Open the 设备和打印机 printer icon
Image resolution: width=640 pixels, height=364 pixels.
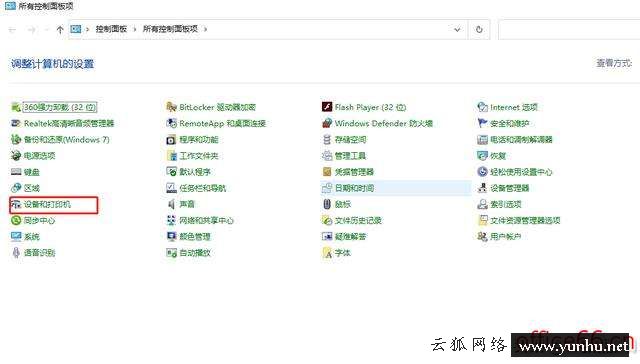point(16,204)
